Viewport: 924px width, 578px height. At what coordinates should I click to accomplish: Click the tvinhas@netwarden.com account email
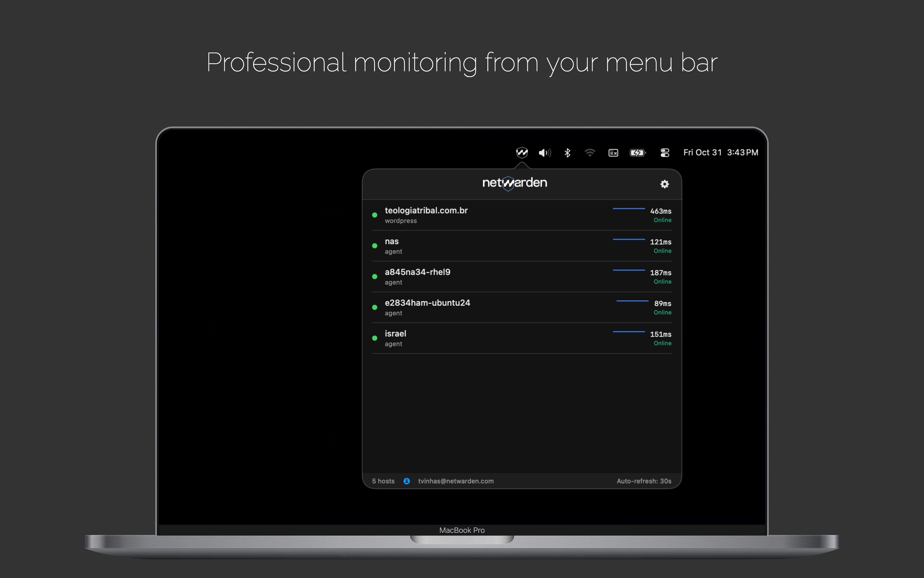456,481
